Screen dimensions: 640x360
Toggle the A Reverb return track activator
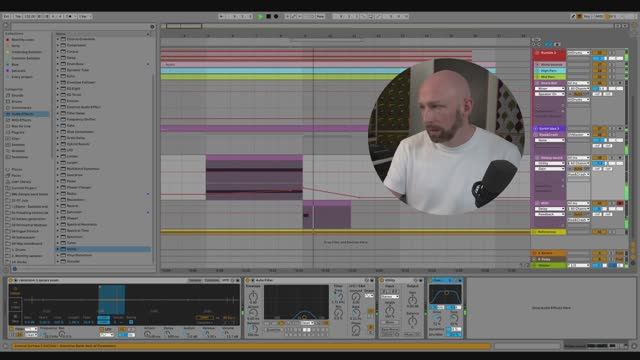[599, 253]
